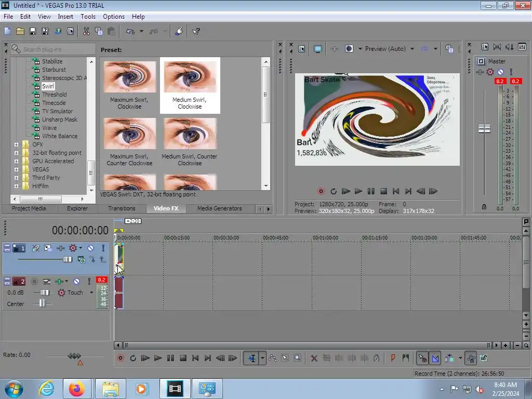532x399 pixels.
Task: Solo audio track 2
Action: pyautogui.click(x=89, y=281)
